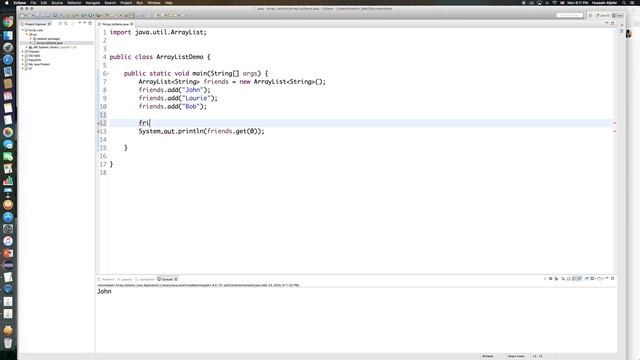The width and height of the screenshot is (640, 360).
Task: Open the Wi-Fi menu bar status
Action: point(554,2)
